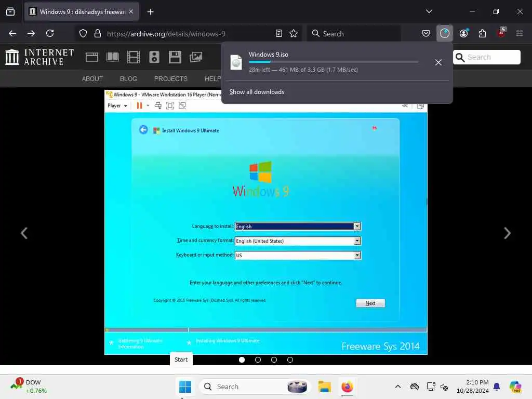This screenshot has height=399, width=532.
Task: Open notifications bell icon
Action: point(497,387)
